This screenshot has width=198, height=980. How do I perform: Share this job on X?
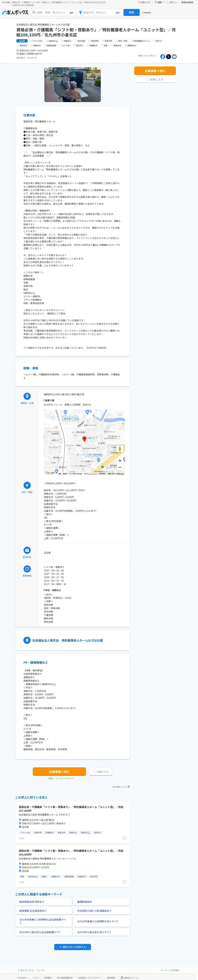[x=169, y=57]
